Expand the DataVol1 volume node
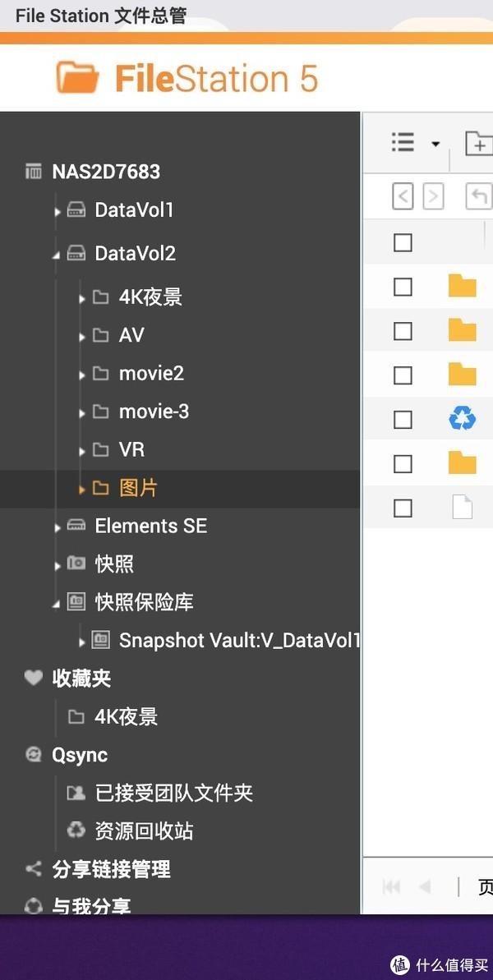The width and height of the screenshot is (493, 980). click(58, 211)
